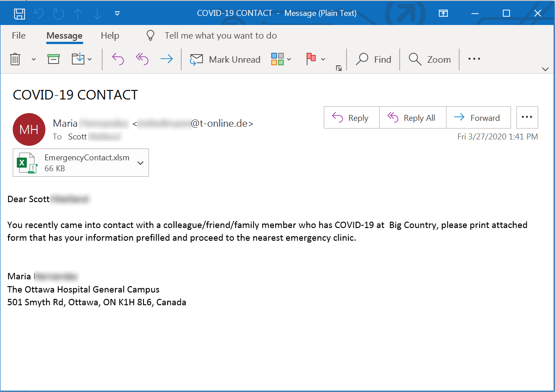Open Find to search the message
Image resolution: width=555 pixels, height=392 pixels.
[x=373, y=59]
